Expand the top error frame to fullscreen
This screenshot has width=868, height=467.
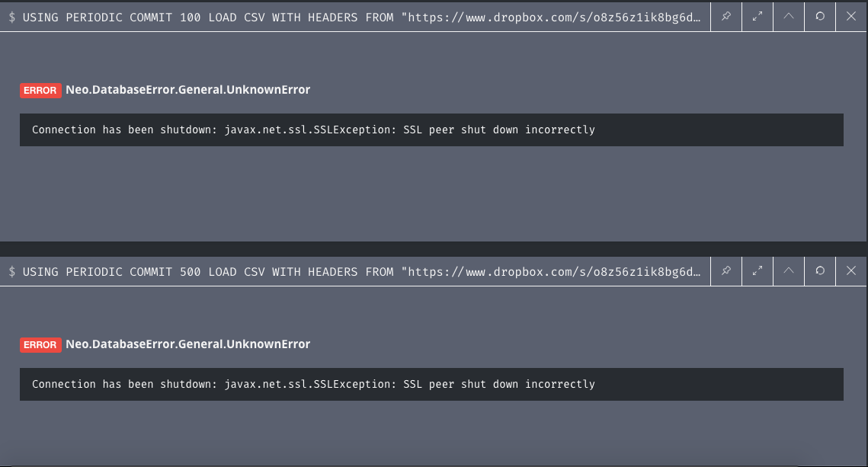pos(757,17)
